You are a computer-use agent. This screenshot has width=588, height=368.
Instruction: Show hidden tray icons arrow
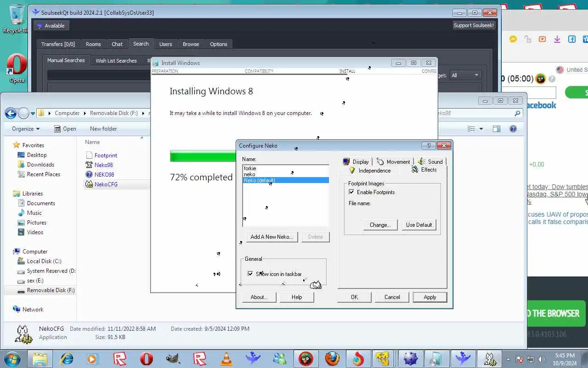coord(508,359)
